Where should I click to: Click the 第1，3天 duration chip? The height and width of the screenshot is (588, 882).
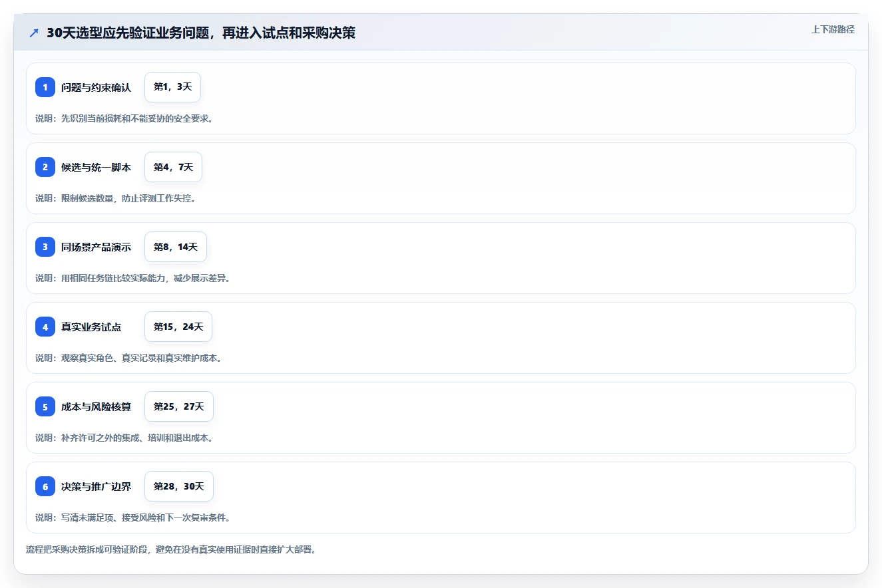(172, 87)
